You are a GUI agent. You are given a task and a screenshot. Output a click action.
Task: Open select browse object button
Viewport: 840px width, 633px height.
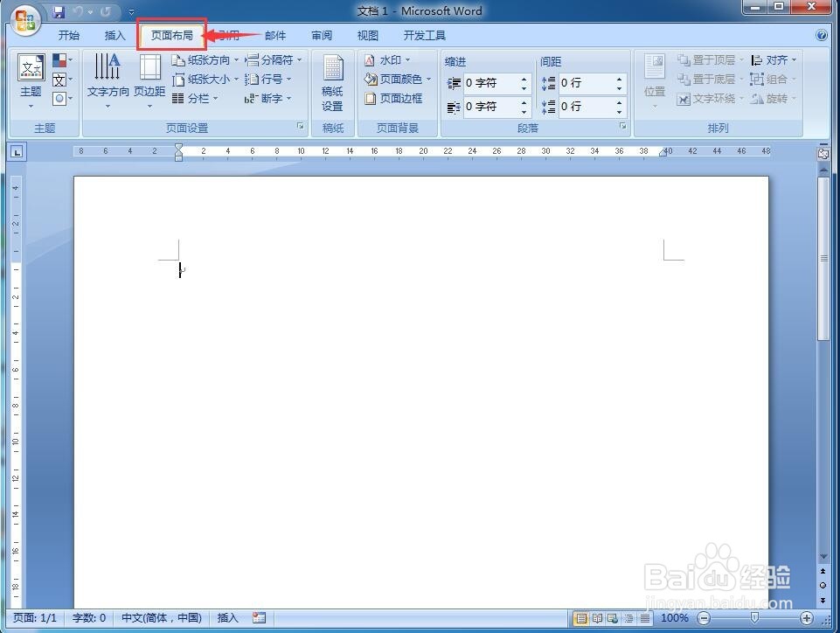click(x=823, y=585)
